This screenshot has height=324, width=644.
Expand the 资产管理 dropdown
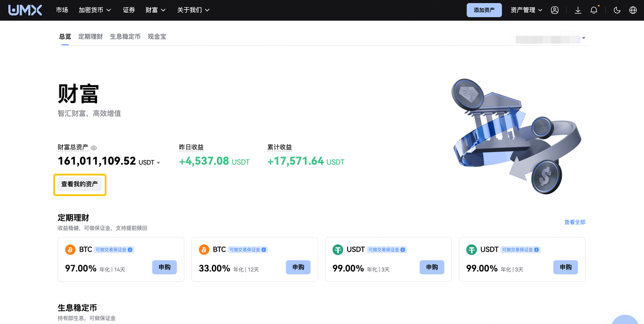click(x=527, y=10)
